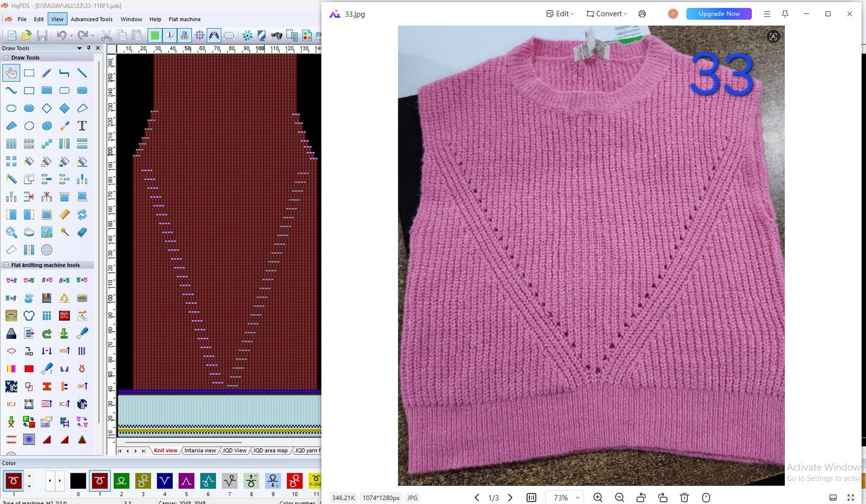Image resolution: width=866 pixels, height=504 pixels.
Task: Open the Edit dropdown in image viewer
Action: [x=560, y=14]
